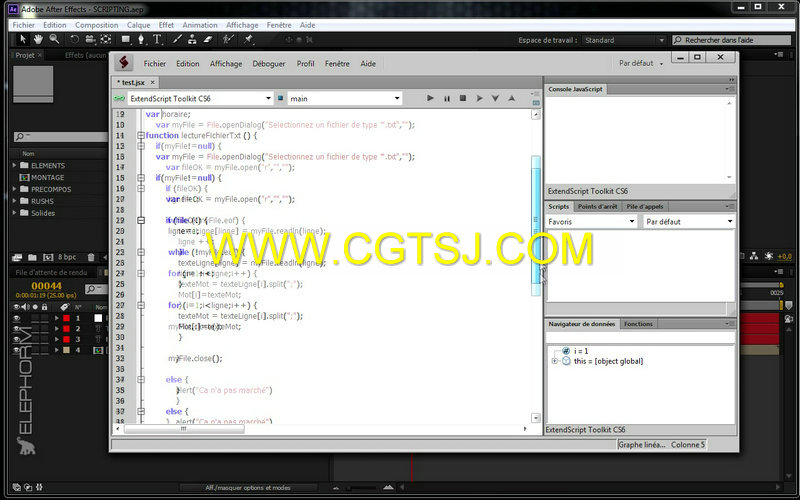The width and height of the screenshot is (800, 500).
Task: Create a new composition from Project panel
Action: point(48,257)
